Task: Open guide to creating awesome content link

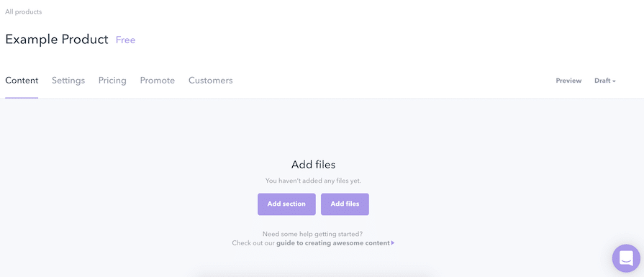Action: pos(333,243)
